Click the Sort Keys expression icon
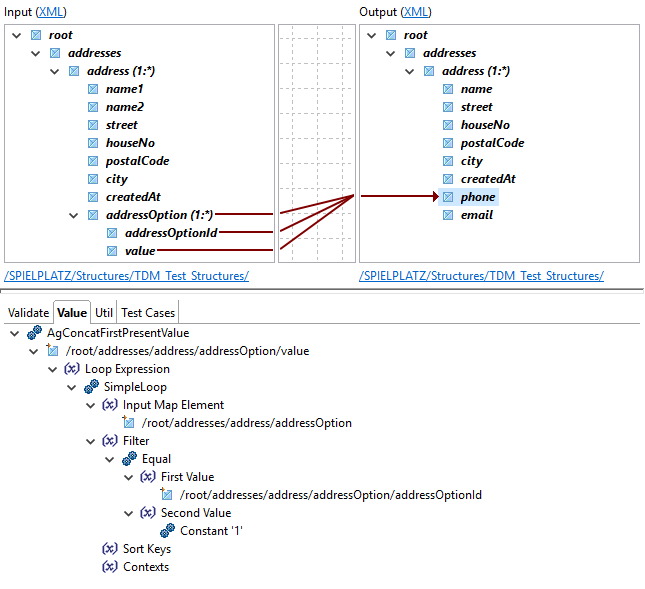This screenshot has width=645, height=589. [110, 549]
